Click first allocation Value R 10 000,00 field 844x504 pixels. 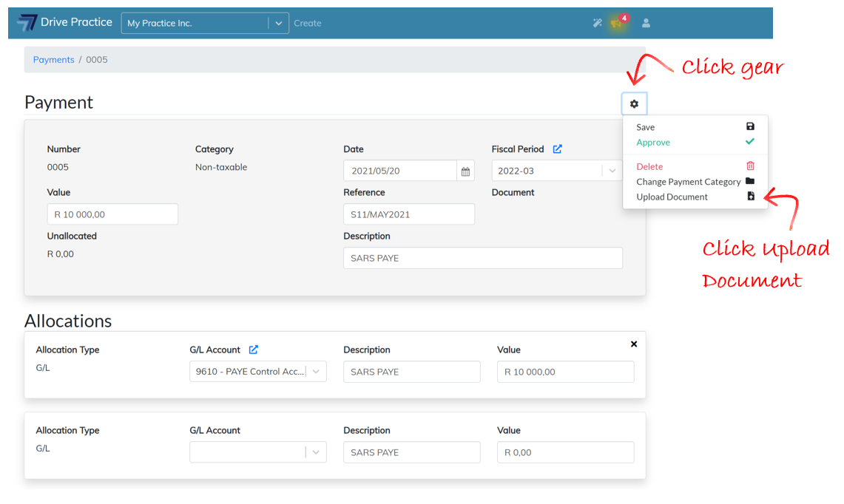tap(566, 372)
